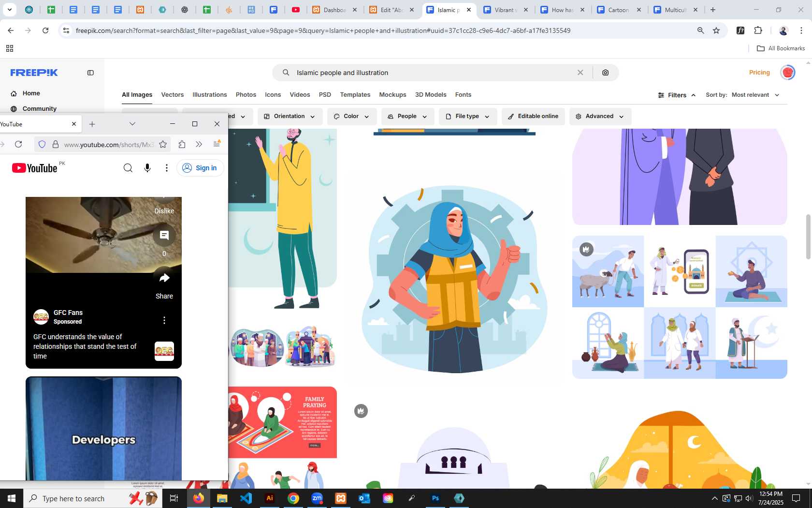This screenshot has width=812, height=508.
Task: Open the Pricing link
Action: pos(759,73)
